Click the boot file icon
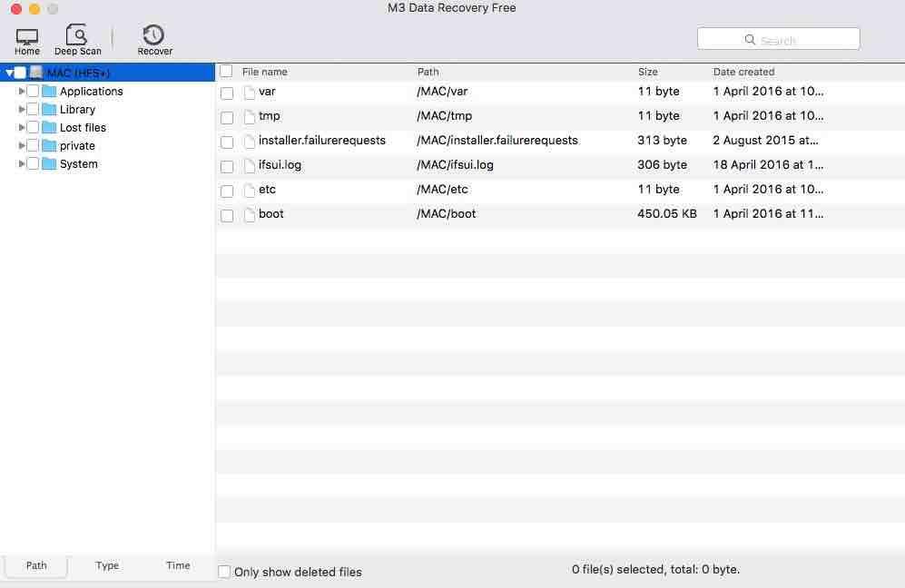 tap(250, 215)
